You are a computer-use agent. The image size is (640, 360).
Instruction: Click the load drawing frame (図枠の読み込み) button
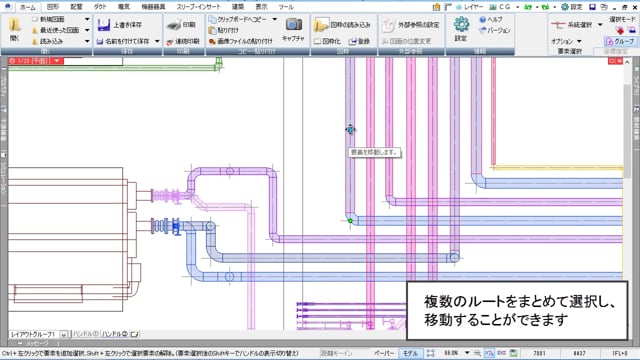[342, 25]
